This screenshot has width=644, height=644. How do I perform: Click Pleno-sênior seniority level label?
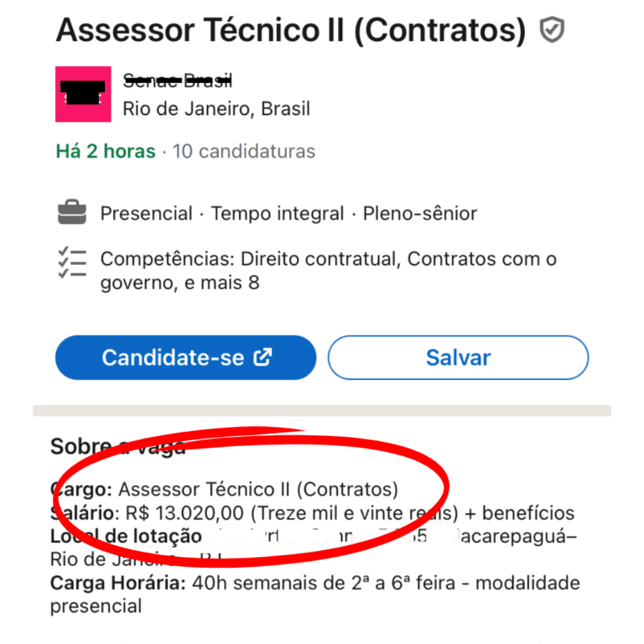tap(420, 214)
